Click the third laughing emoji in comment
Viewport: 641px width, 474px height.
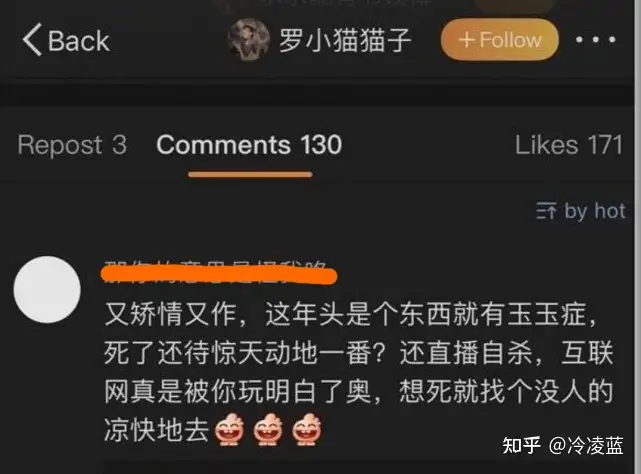(x=307, y=429)
